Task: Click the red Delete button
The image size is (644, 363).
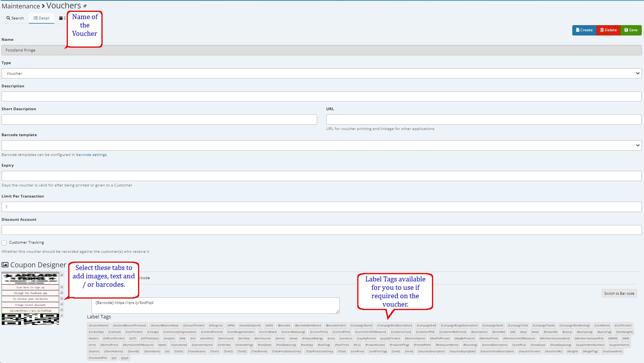Action: click(609, 30)
